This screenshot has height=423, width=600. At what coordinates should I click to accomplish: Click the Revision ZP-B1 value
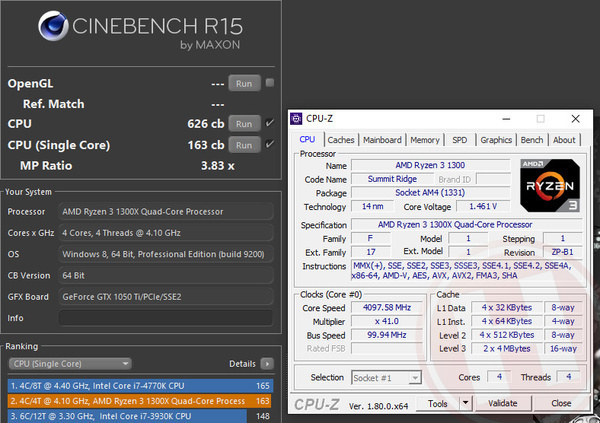(562, 252)
